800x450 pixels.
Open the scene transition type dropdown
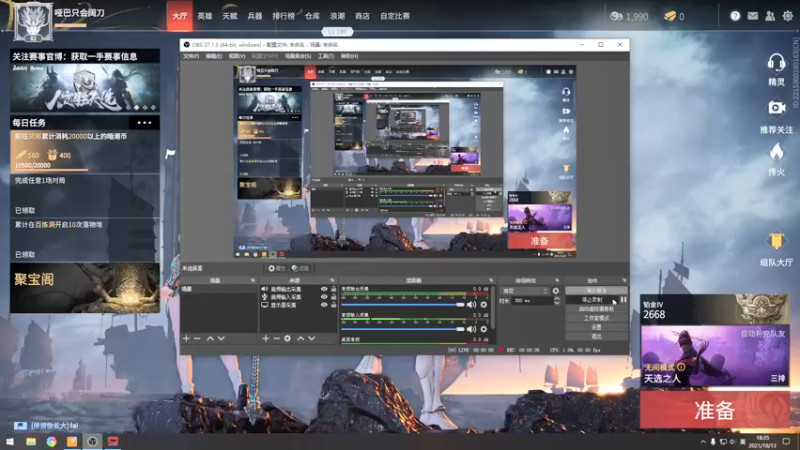coord(523,290)
